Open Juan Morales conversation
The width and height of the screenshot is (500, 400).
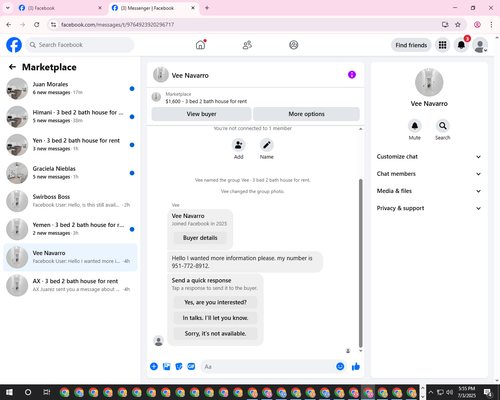click(70, 89)
